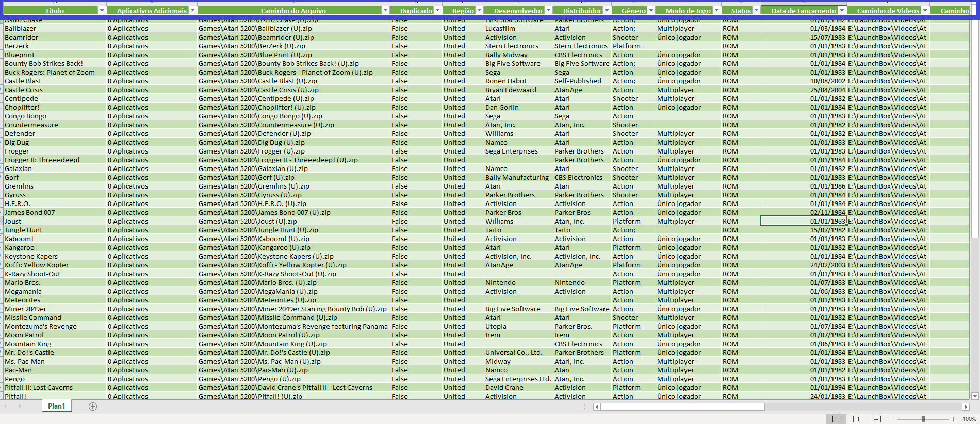The image size is (980, 424).
Task: Select Games\Atari 5200\Gyruss (U).zip path cell
Action: coord(293,195)
